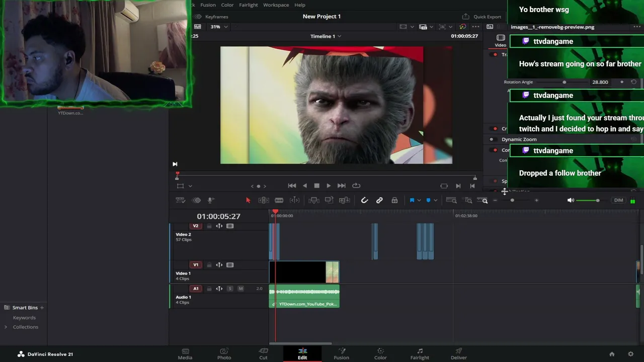This screenshot has width=644, height=362.
Task: Click the Match Frame icon below viewer
Action: pyautogui.click(x=444, y=186)
